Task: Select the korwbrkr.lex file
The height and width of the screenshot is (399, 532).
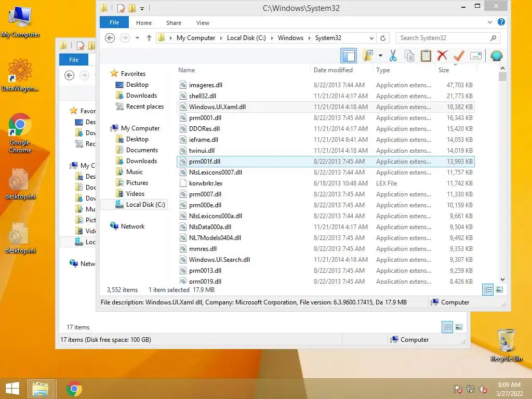Action: coord(325,183)
